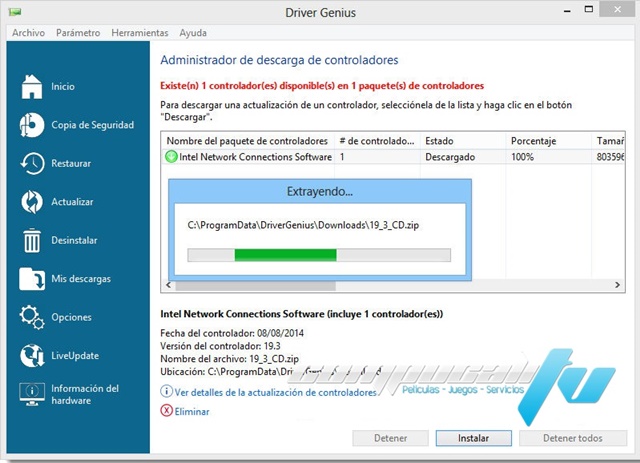Click the list's right scroll arrow
This screenshot has width=640, height=463.
coord(617,285)
